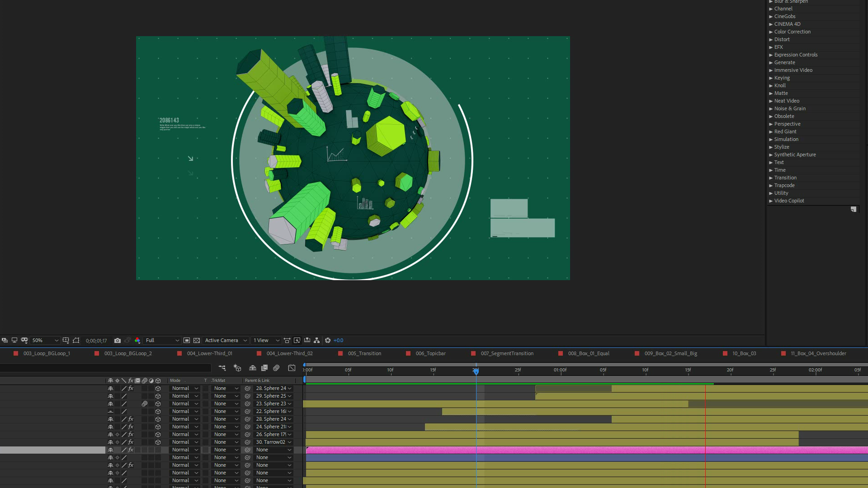Click the current timecode 0;00;01;17
Image resolution: width=868 pixels, height=488 pixels.
[x=96, y=341]
